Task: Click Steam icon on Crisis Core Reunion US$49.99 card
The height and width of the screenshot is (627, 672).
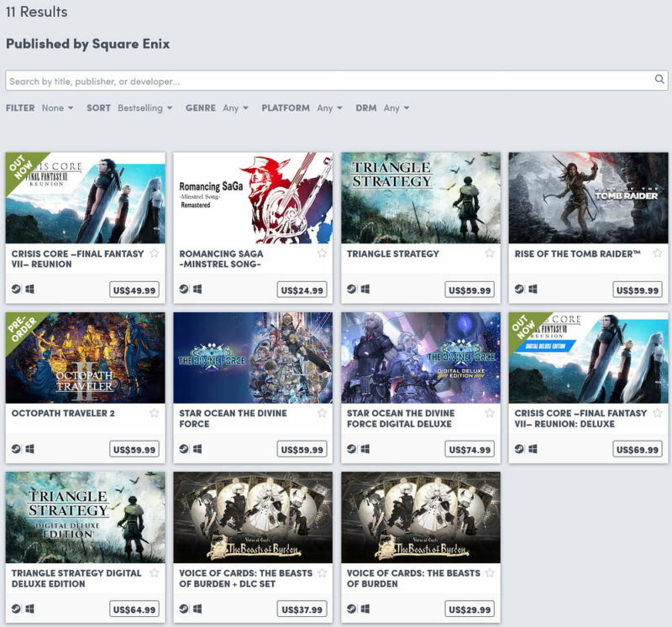Action: click(x=16, y=289)
